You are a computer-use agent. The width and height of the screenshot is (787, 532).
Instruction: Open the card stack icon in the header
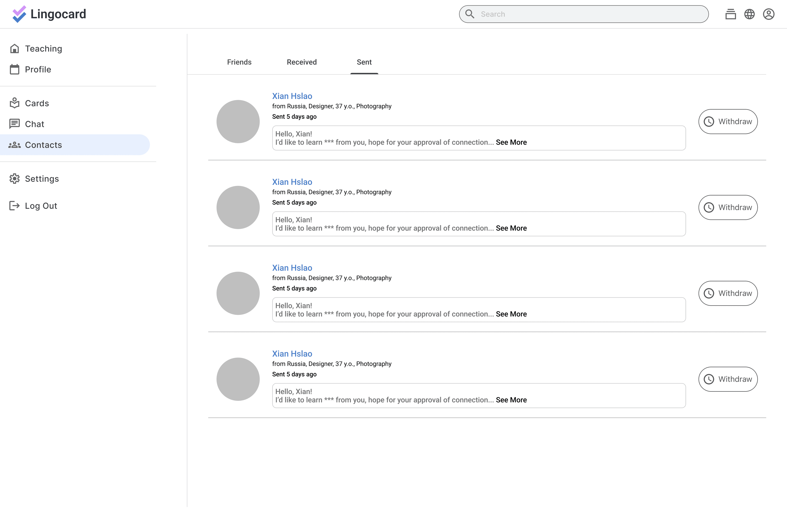tap(731, 14)
